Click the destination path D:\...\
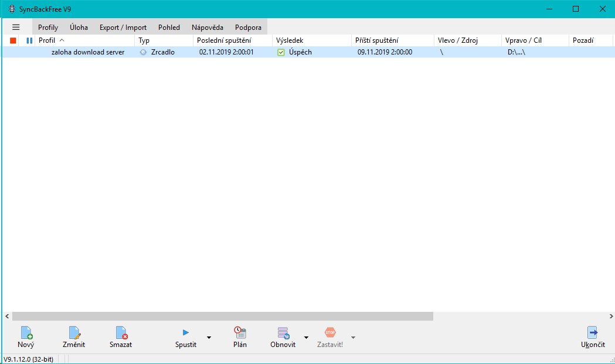The image size is (615, 364). click(x=516, y=52)
